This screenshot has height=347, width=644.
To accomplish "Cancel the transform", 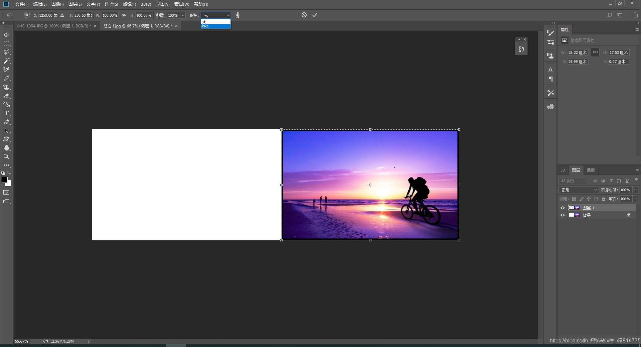I will coord(304,15).
